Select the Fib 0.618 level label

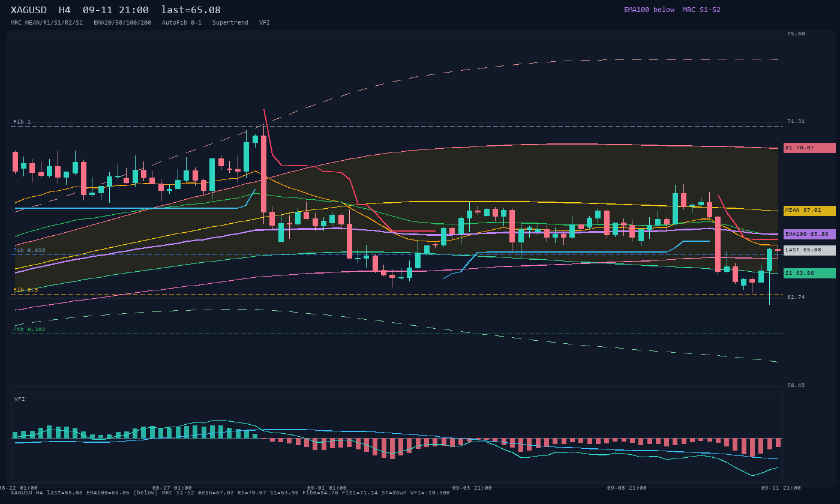[x=29, y=250]
